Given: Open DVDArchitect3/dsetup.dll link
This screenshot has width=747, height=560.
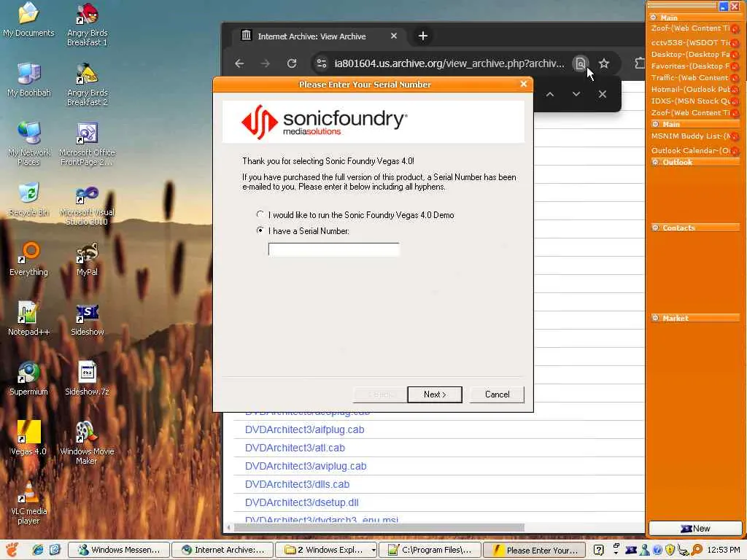Looking at the screenshot, I should (x=301, y=502).
